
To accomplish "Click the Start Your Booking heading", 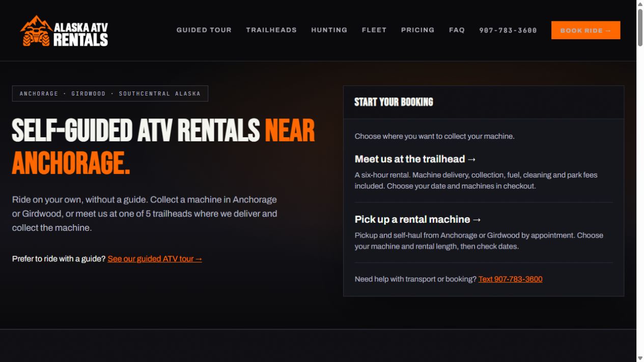I will (x=394, y=102).
